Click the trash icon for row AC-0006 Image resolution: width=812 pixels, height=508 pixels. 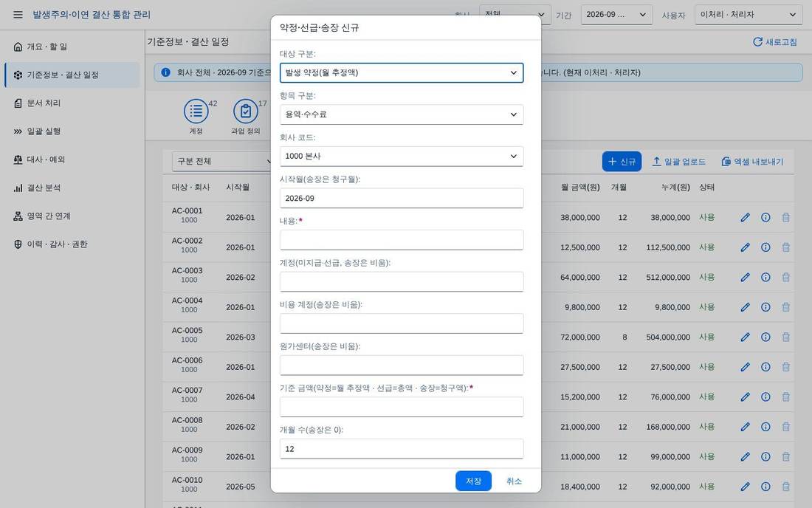pyautogui.click(x=785, y=367)
